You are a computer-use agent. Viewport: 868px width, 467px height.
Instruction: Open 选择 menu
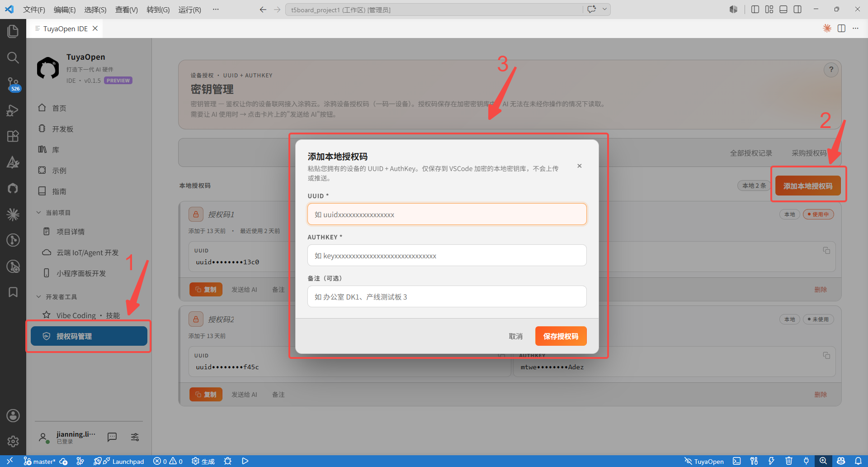tap(95, 10)
